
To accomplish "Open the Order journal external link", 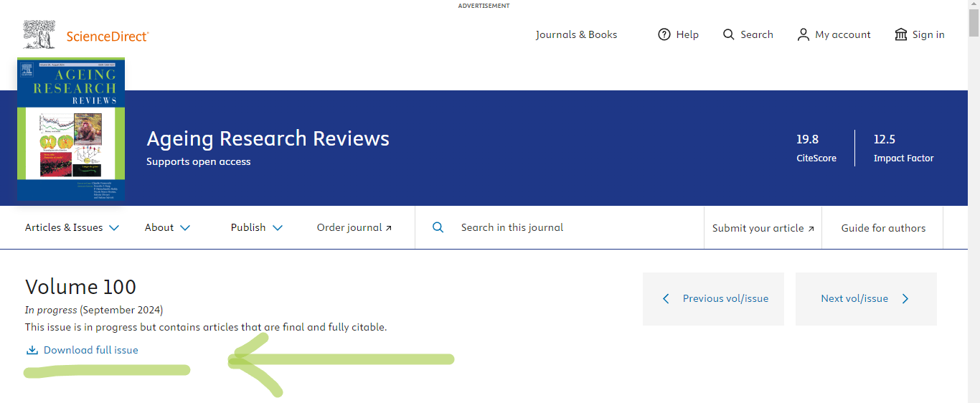I will [354, 227].
